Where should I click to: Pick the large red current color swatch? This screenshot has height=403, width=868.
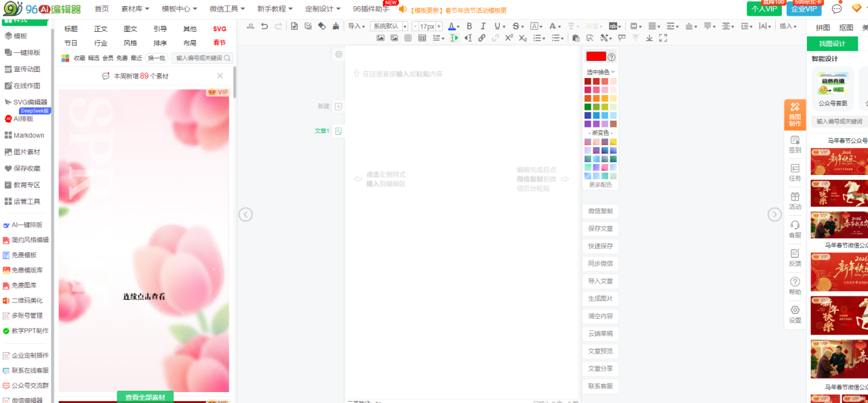click(595, 57)
